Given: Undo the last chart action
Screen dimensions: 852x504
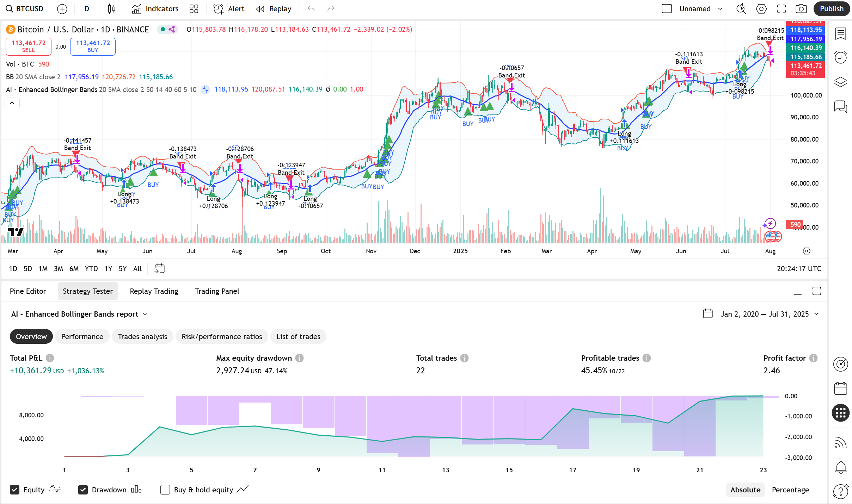Looking at the screenshot, I should click(311, 9).
